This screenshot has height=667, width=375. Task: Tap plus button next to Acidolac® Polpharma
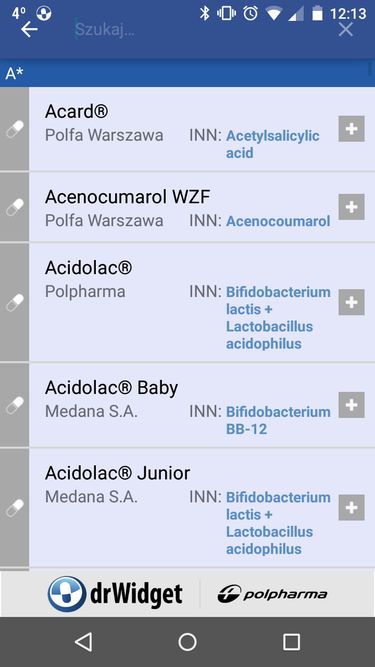pyautogui.click(x=351, y=302)
